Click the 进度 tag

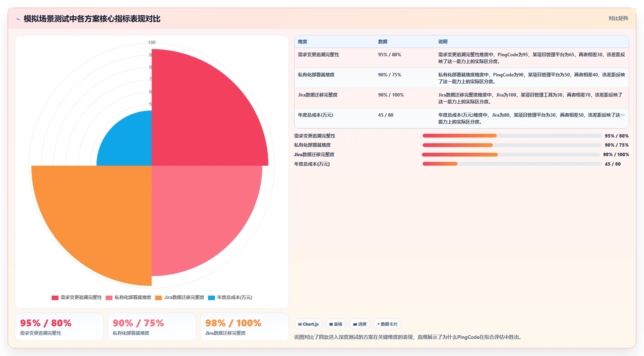pyautogui.click(x=360, y=324)
